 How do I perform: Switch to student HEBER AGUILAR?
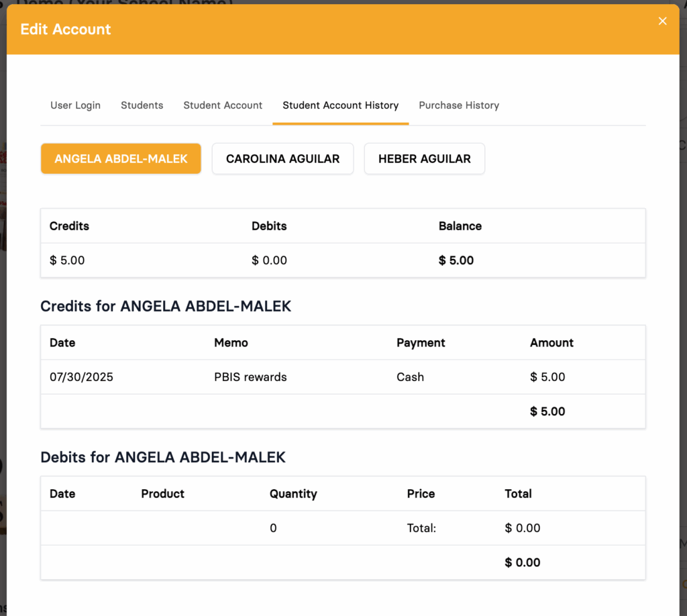tap(424, 159)
